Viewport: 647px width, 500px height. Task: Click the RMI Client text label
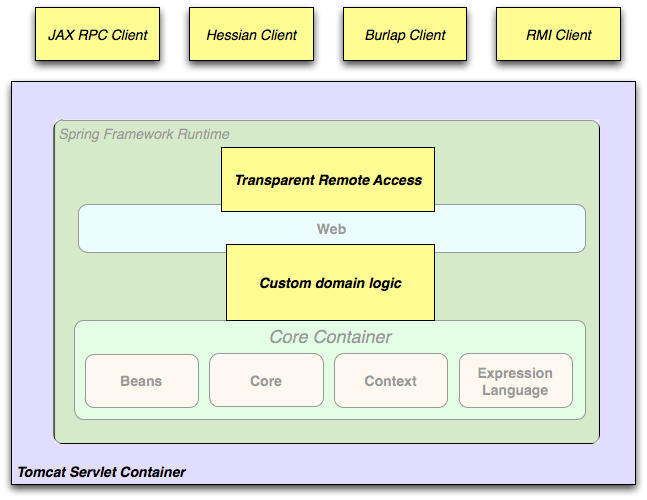click(x=559, y=35)
